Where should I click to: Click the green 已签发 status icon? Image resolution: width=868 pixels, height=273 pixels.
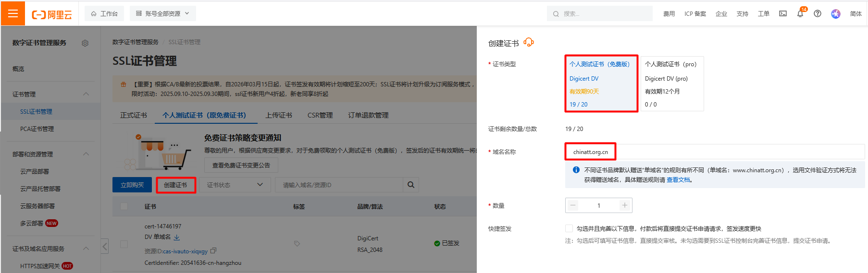click(437, 243)
